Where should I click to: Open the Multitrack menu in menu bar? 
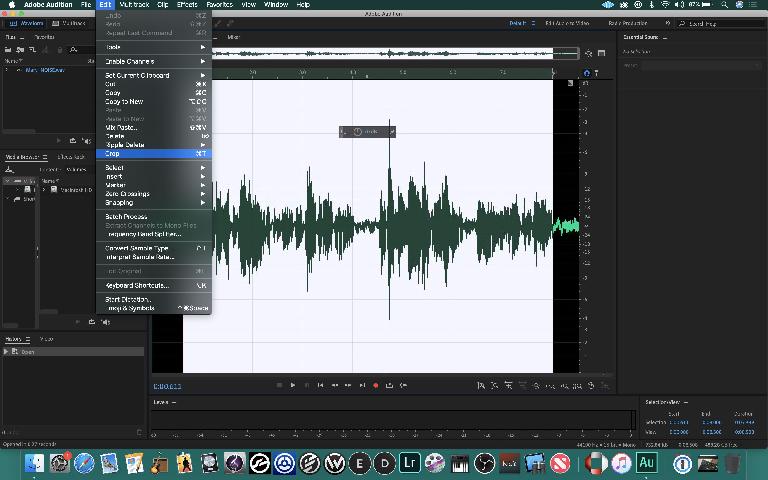(134, 4)
